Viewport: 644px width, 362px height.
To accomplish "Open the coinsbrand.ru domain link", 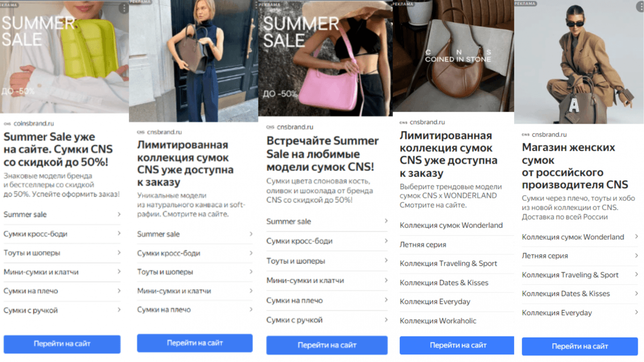I will tap(34, 124).
